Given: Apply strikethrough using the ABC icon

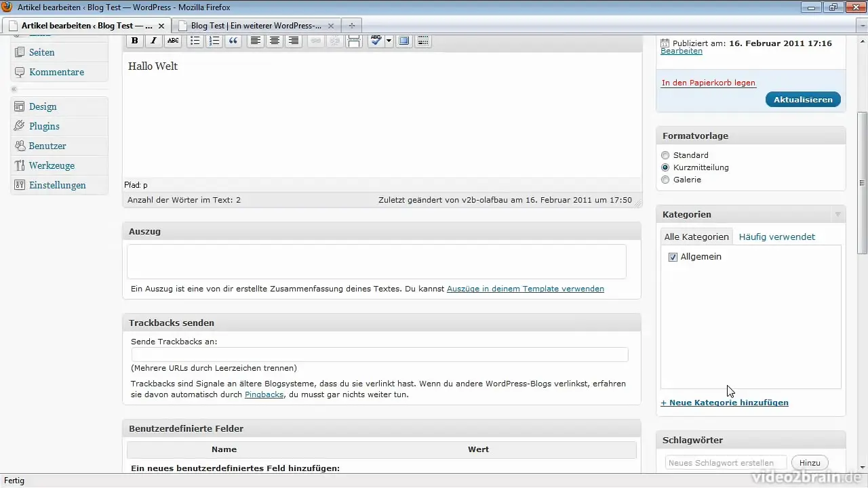Looking at the screenshot, I should [173, 41].
